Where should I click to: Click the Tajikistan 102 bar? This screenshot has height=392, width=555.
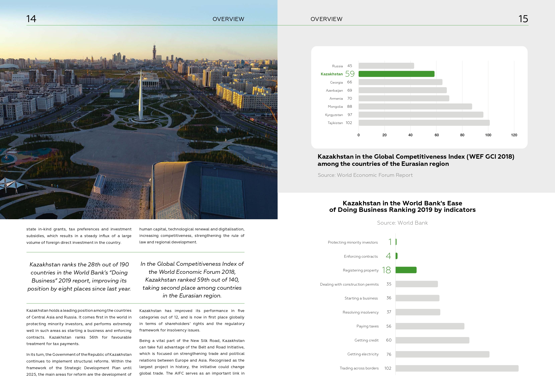point(424,123)
